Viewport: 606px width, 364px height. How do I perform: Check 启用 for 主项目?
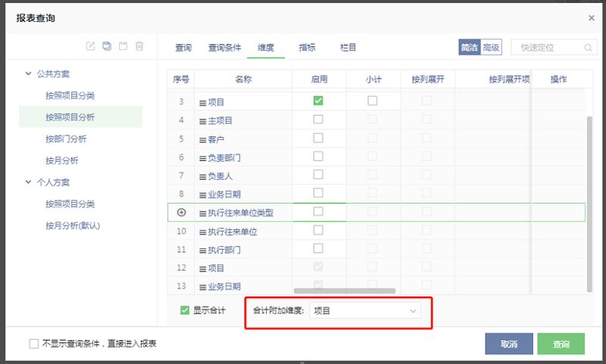click(x=318, y=120)
